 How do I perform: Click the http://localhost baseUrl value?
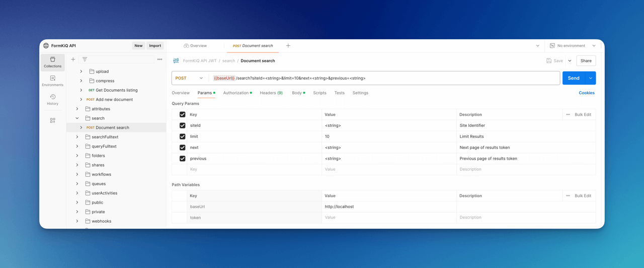[x=340, y=207]
